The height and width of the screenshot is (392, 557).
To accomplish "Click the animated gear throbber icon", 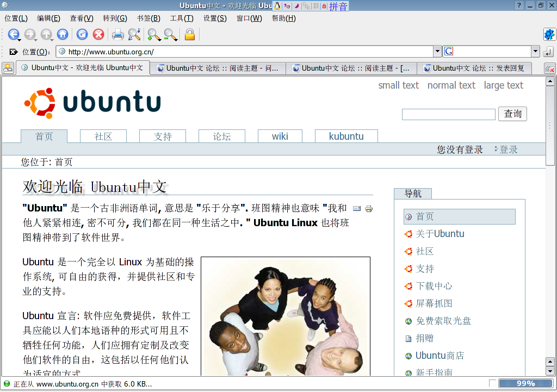I will tap(549, 34).
